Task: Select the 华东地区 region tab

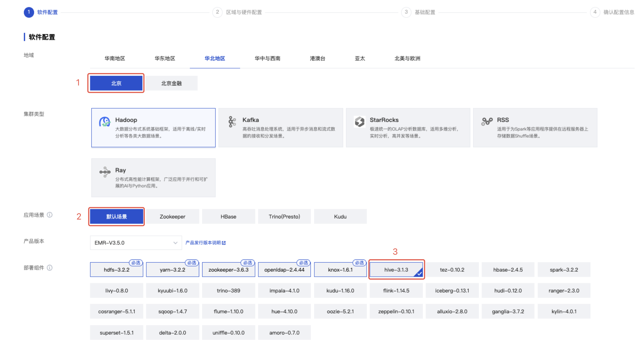Action: (x=165, y=58)
